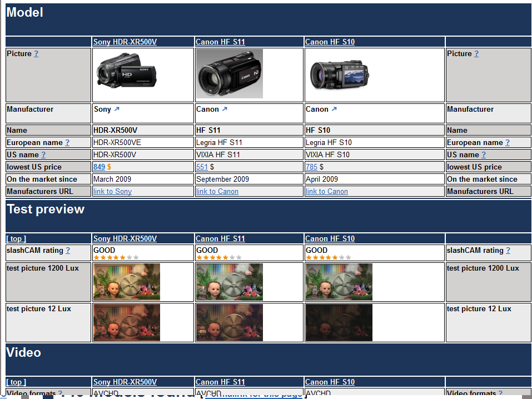Click the left 'test picture 1200 Lux' label
The width and height of the screenshot is (532, 399).
(x=43, y=268)
